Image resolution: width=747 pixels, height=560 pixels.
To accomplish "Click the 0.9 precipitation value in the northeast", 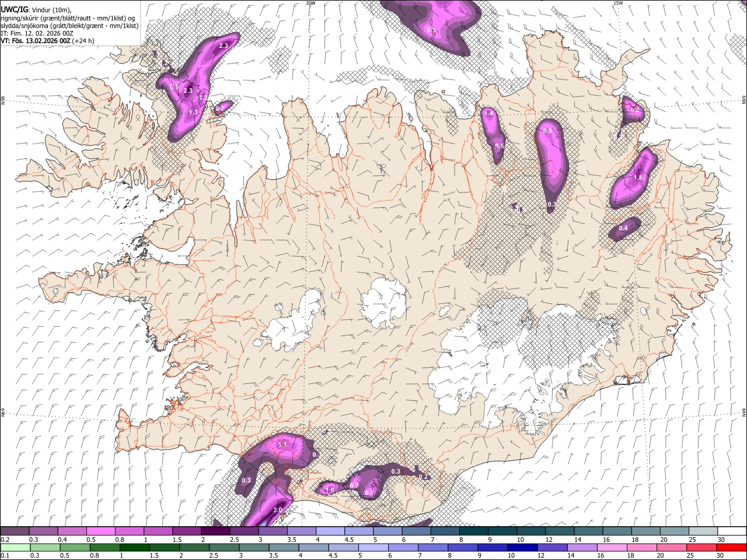I will pos(547,131).
